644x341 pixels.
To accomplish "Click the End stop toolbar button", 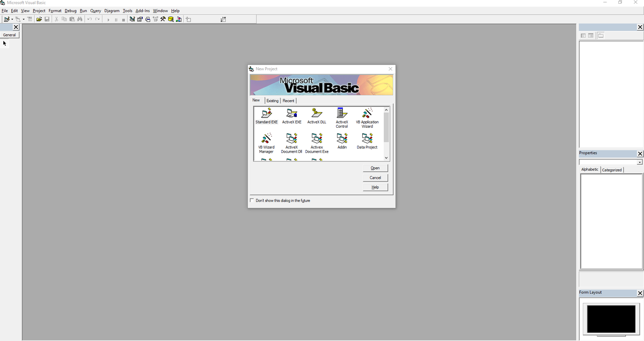I will 123,20.
